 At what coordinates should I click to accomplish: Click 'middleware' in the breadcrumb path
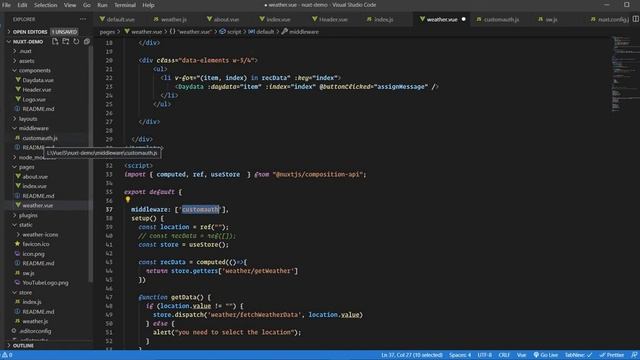click(304, 31)
